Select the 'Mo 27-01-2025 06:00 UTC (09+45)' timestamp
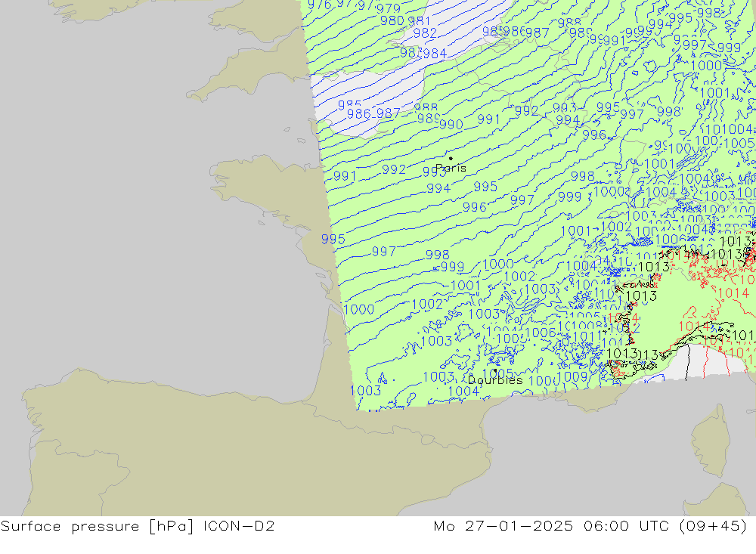Image resolution: width=756 pixels, height=554 pixels. [590, 526]
